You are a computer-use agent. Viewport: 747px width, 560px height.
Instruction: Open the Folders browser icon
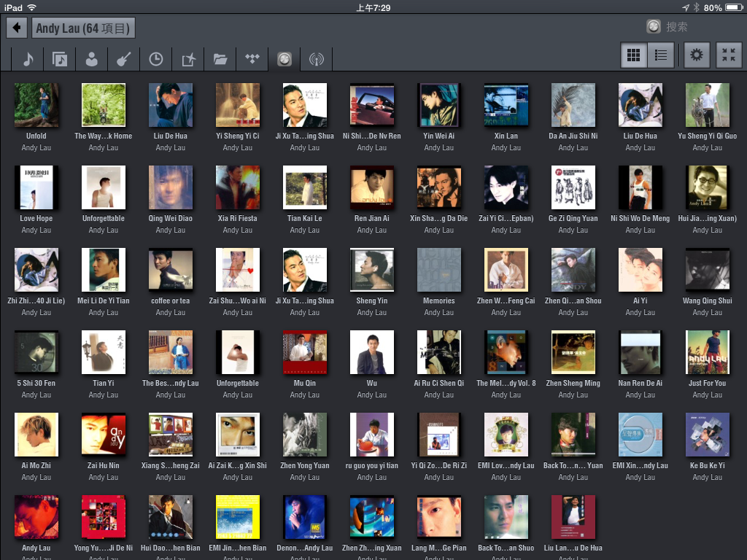click(x=220, y=59)
